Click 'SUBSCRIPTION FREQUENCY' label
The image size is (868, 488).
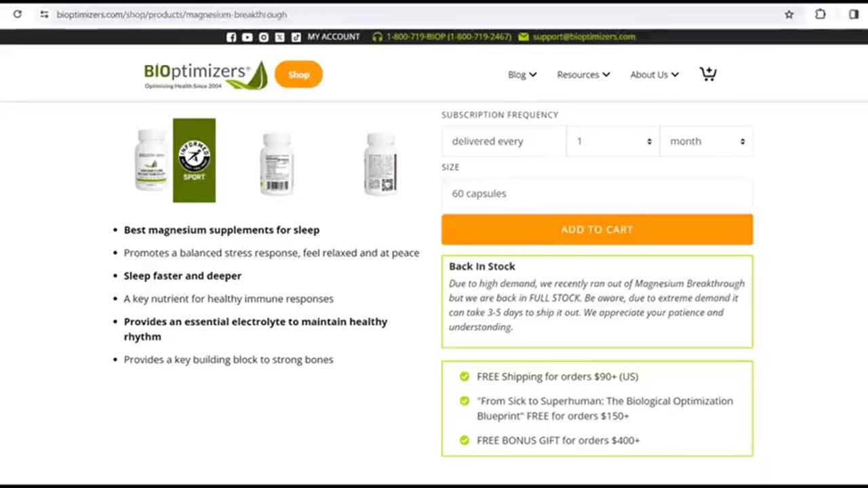[x=500, y=115]
